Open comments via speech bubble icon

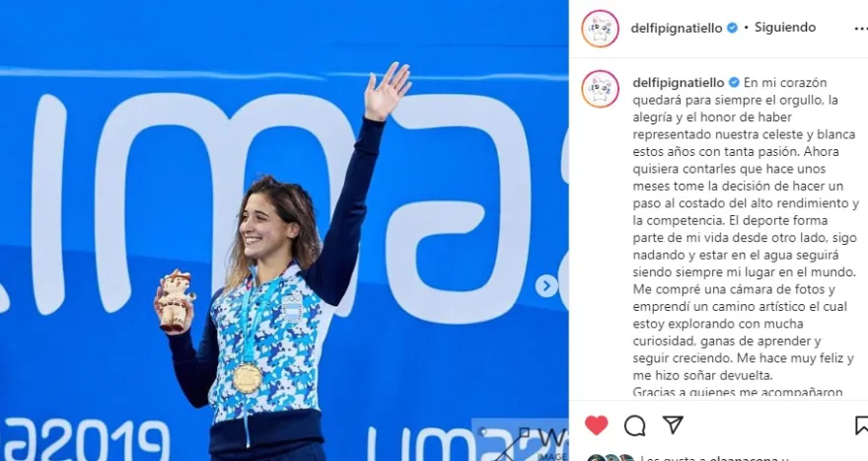(635, 425)
